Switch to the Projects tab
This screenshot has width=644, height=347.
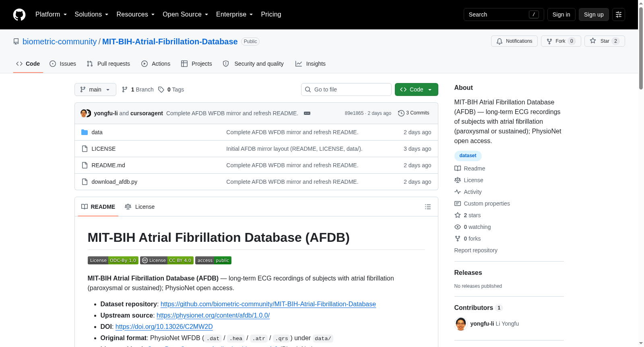[x=196, y=64]
